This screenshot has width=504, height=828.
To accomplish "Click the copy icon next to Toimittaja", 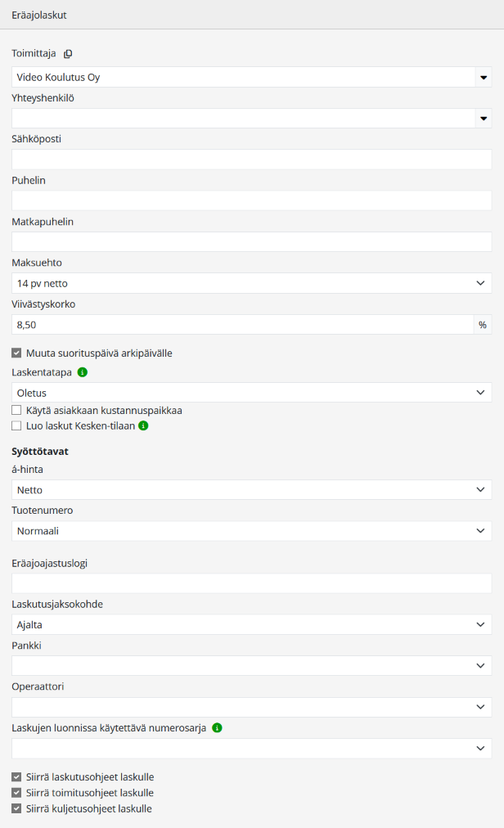I will click(x=68, y=54).
